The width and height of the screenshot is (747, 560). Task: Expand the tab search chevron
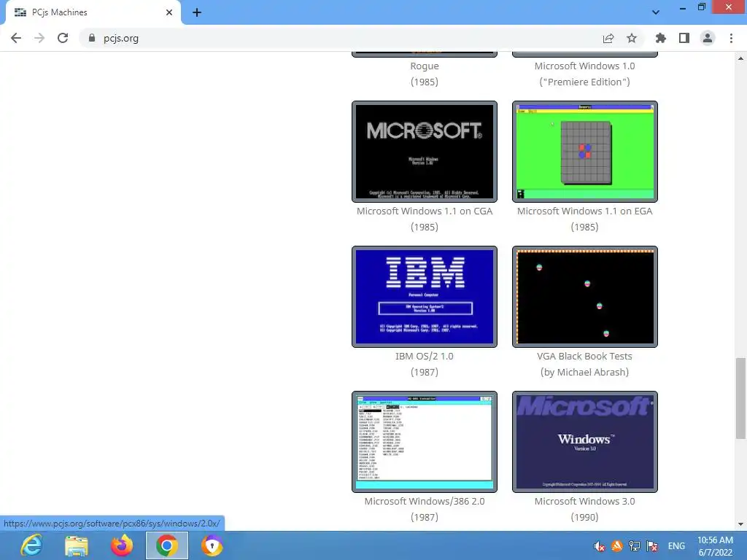click(656, 12)
